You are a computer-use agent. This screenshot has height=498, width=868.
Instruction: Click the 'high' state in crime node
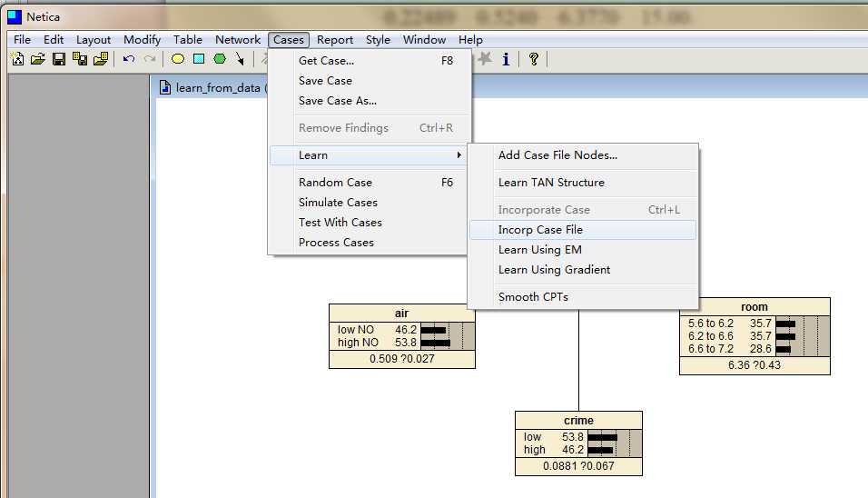[x=535, y=450]
